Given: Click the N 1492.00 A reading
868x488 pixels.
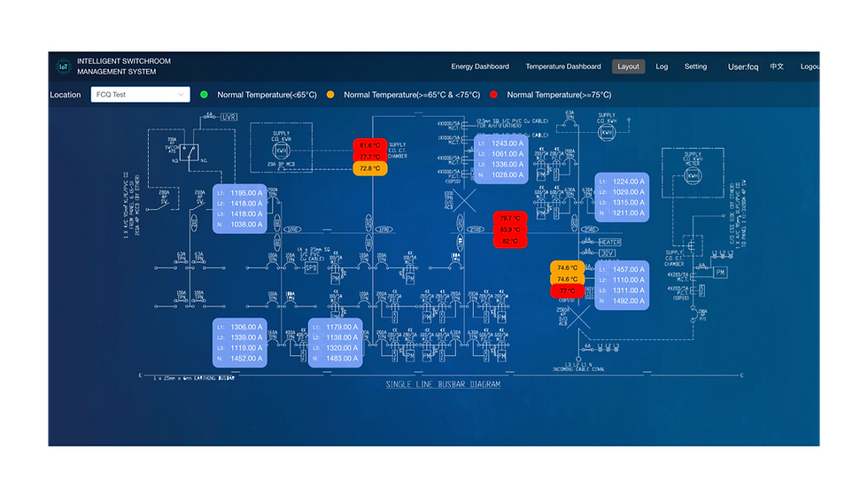Looking at the screenshot, I should coord(622,301).
